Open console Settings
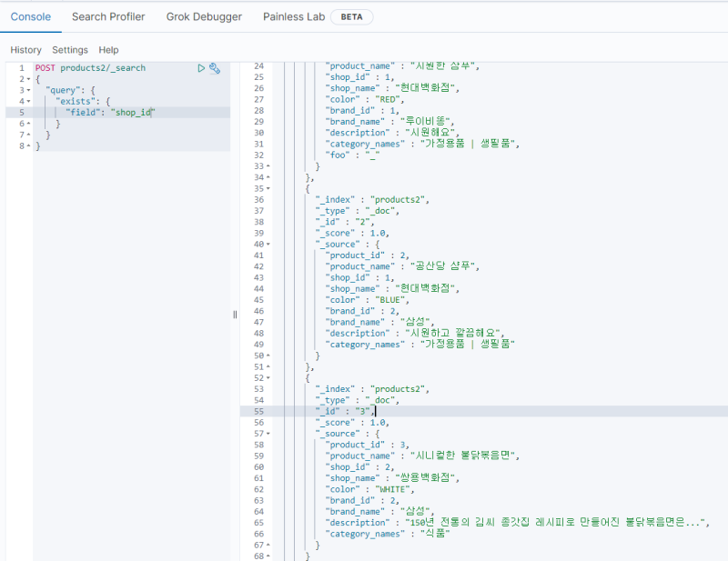 (x=70, y=50)
